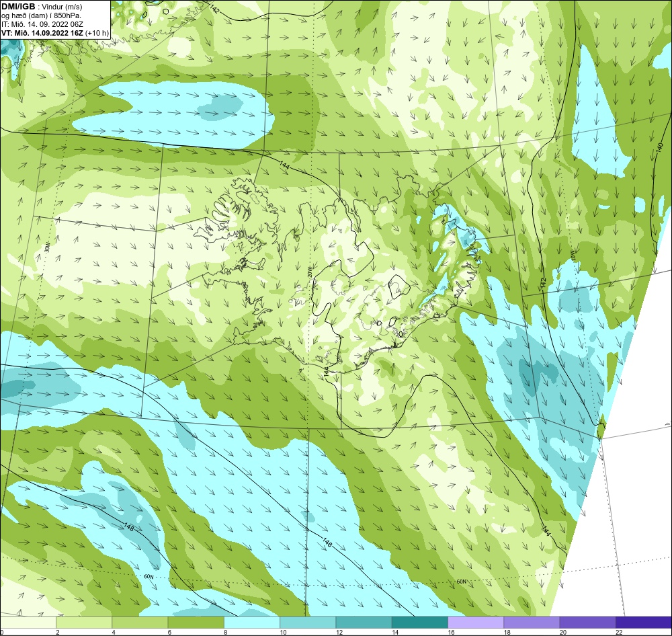Viewport: 672px width, 636px height.
Task: Click the legend tick label "16"
Action: pos(451,632)
